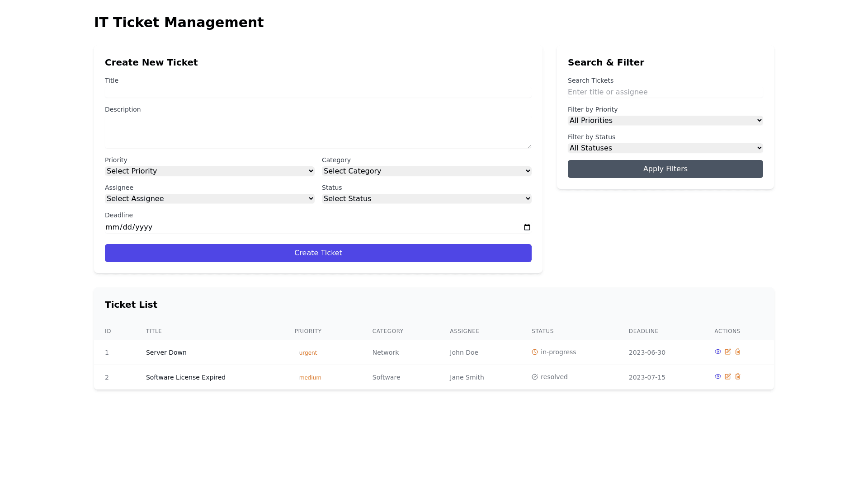
Task: Open the All Statuses filter dropdown
Action: (665, 148)
